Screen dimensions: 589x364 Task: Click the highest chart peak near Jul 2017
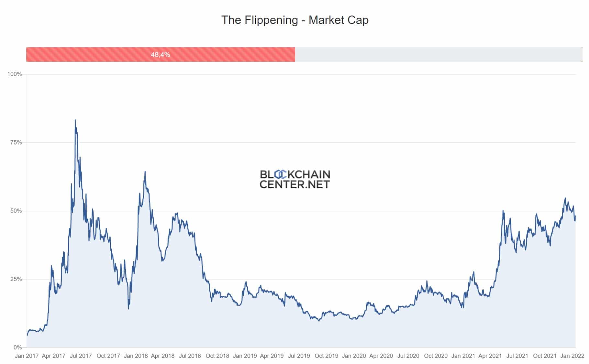pyautogui.click(x=75, y=120)
